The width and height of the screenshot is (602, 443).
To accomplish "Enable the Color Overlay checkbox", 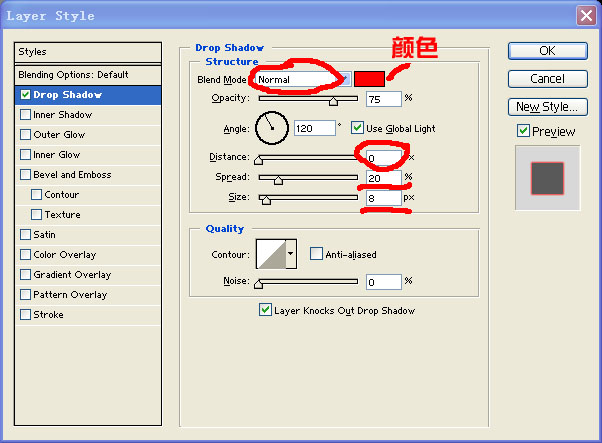I will point(25,254).
